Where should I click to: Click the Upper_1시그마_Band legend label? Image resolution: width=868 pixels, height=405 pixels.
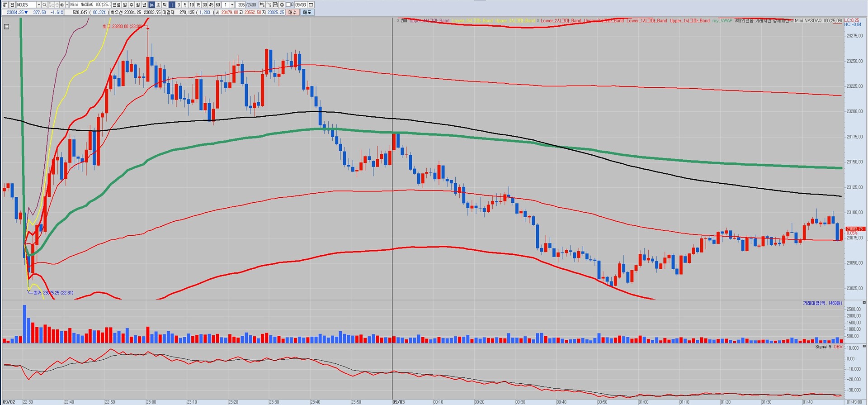tap(689, 21)
